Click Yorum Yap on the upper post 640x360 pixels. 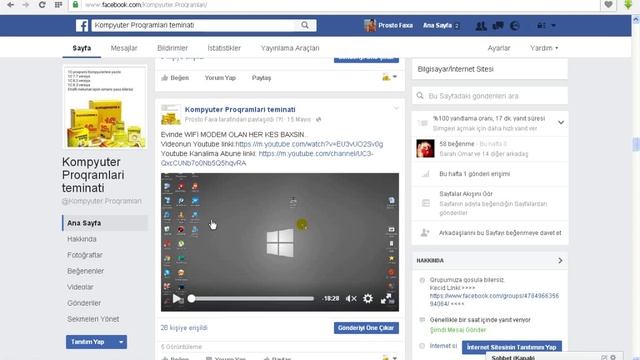[x=220, y=78]
